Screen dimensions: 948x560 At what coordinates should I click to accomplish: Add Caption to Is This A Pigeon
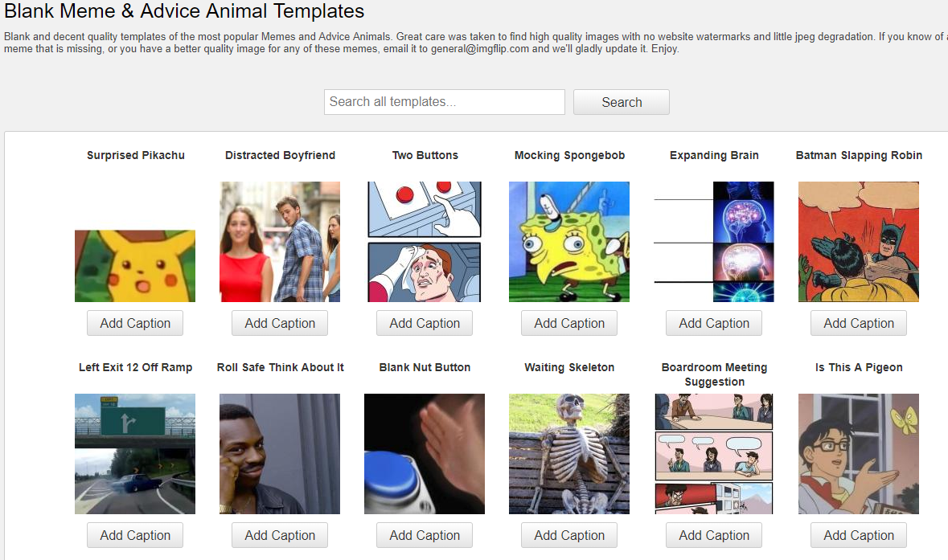coord(859,535)
